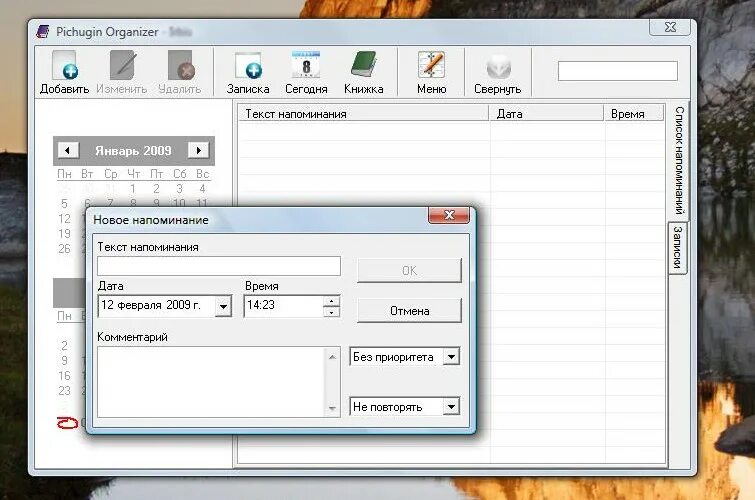Click the Комментарий text area
The height and width of the screenshot is (500, 755).
pos(212,382)
